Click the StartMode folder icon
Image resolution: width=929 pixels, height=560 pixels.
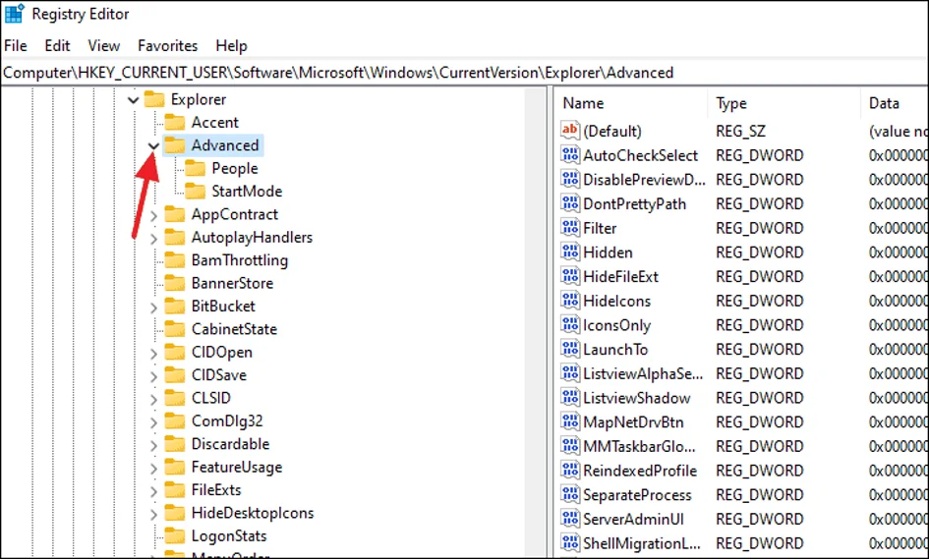click(x=195, y=191)
